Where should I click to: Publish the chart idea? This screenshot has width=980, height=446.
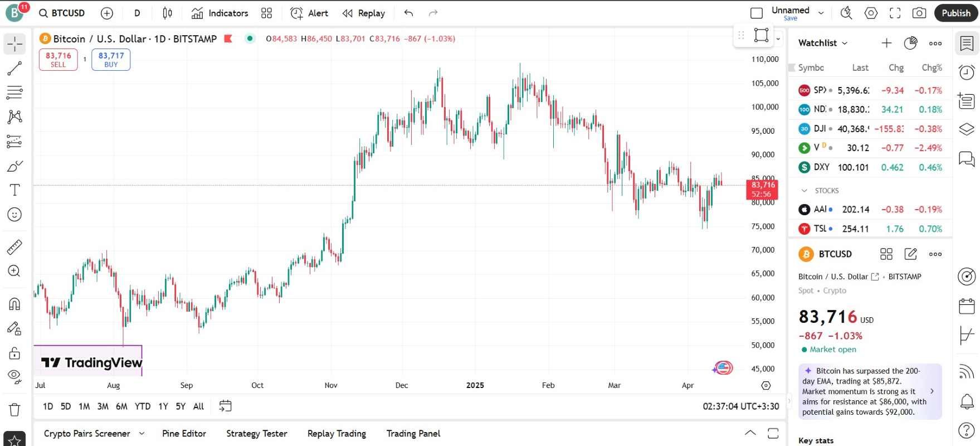[956, 13]
